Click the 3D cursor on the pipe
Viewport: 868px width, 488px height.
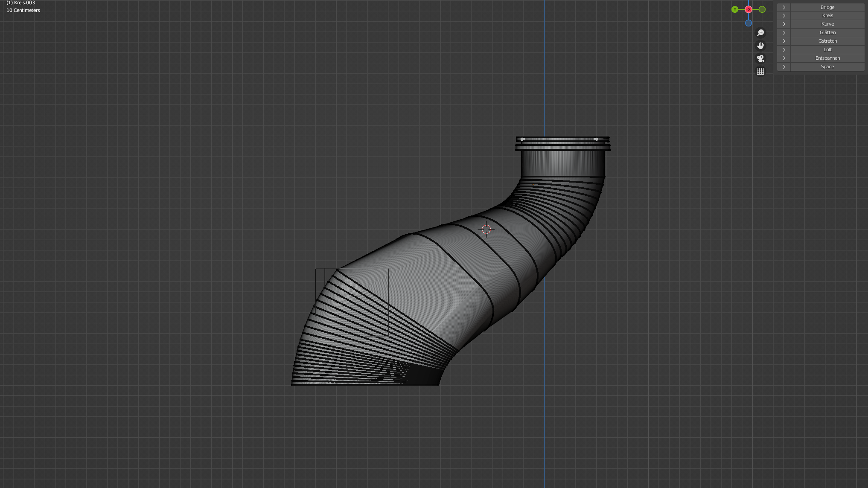click(x=486, y=229)
